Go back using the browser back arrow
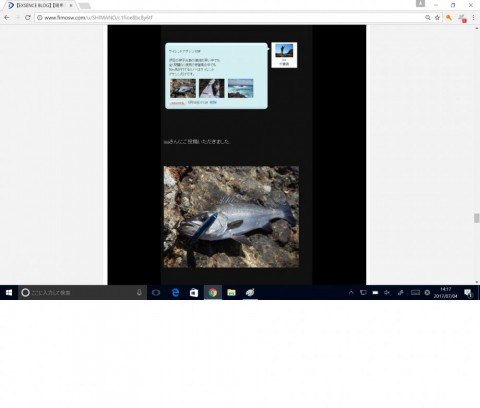 coord(7,18)
